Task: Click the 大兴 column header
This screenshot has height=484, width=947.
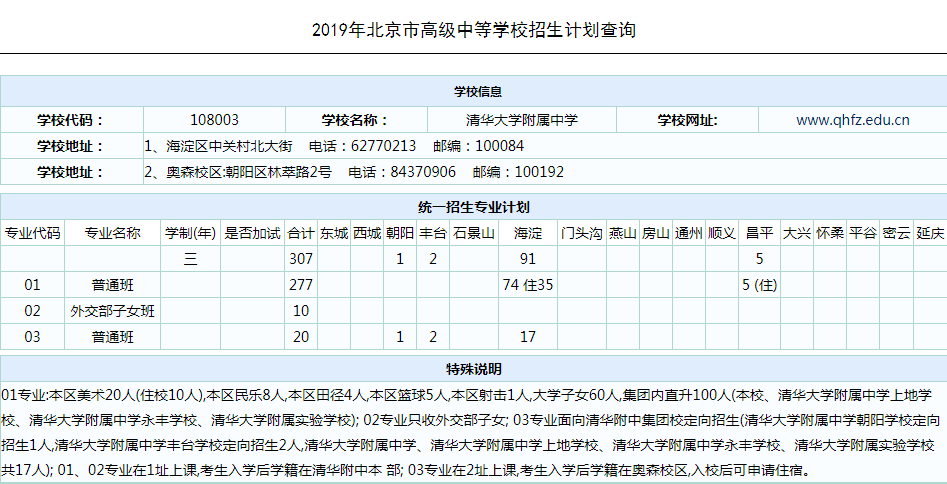Action: [x=797, y=233]
